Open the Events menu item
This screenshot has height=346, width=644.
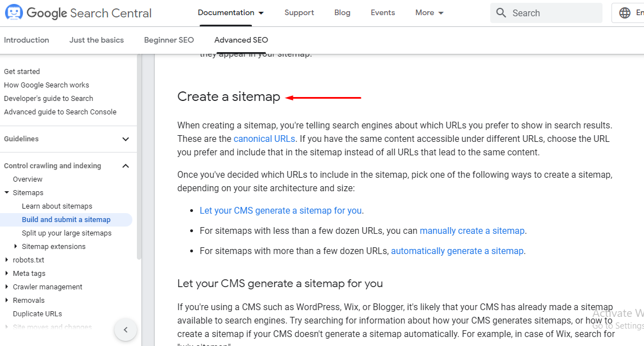click(383, 13)
